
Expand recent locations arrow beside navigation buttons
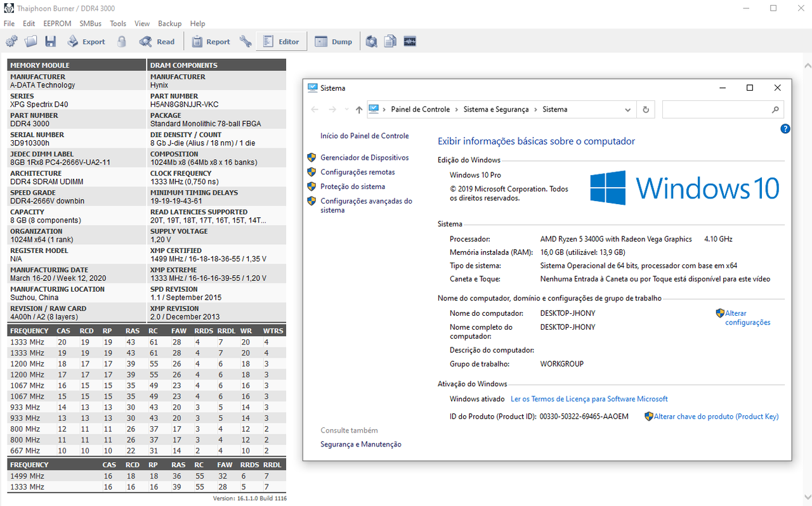(346, 110)
